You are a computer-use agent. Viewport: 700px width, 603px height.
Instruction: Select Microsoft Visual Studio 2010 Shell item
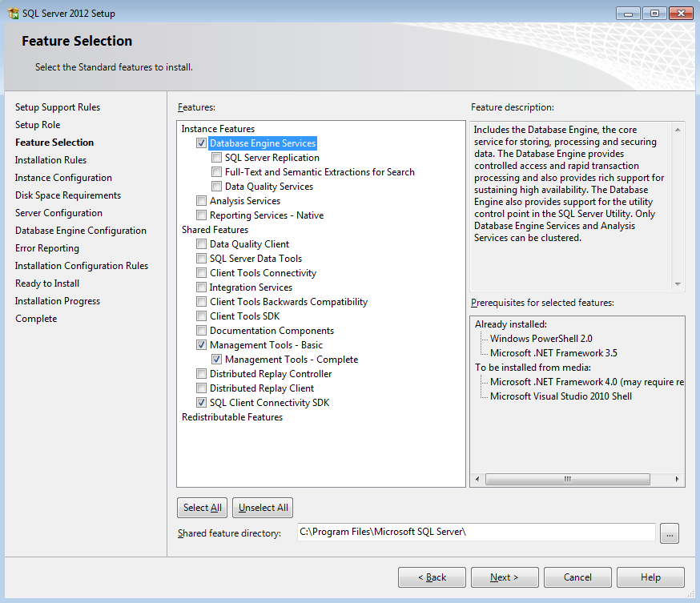[x=561, y=396]
